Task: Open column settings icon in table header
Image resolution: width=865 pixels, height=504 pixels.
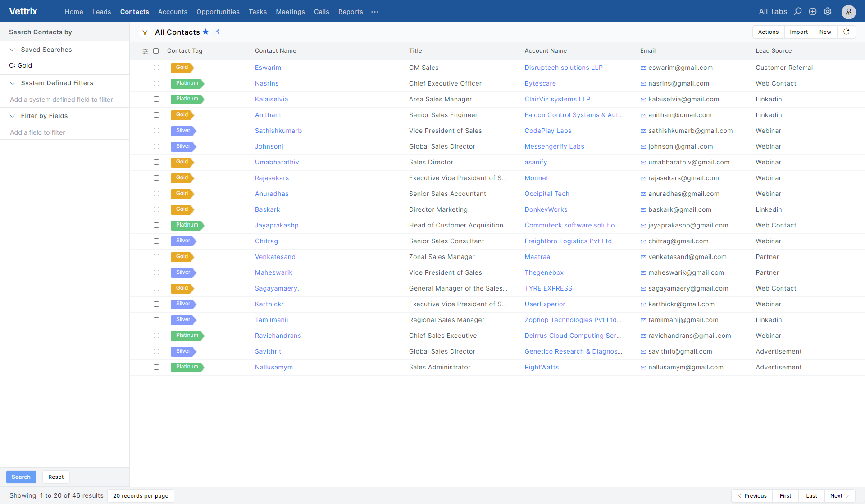Action: coord(145,51)
